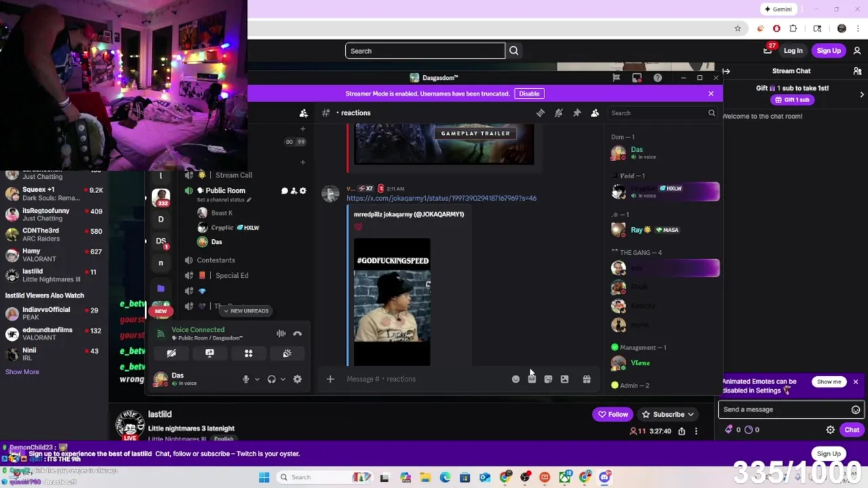The width and height of the screenshot is (868, 488).
Task: Open the x.com jokaqarmy1 status link
Action: coord(441,198)
